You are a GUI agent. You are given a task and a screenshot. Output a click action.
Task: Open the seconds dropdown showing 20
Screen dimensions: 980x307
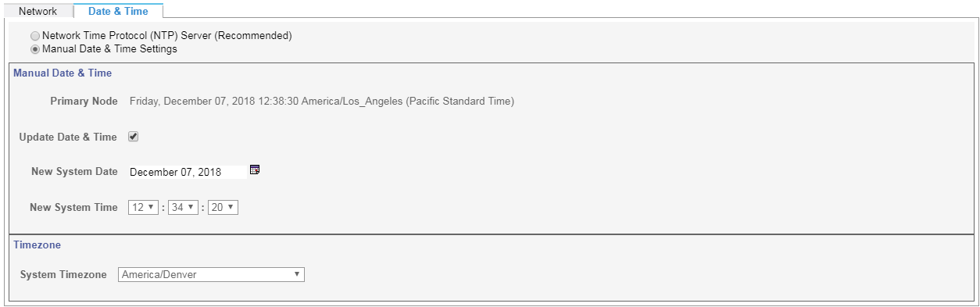point(223,208)
